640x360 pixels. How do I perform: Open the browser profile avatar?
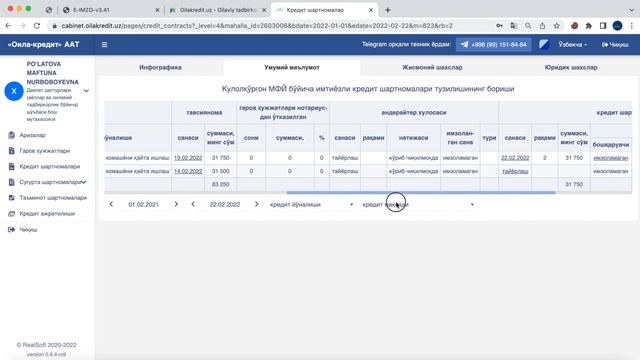click(x=617, y=26)
